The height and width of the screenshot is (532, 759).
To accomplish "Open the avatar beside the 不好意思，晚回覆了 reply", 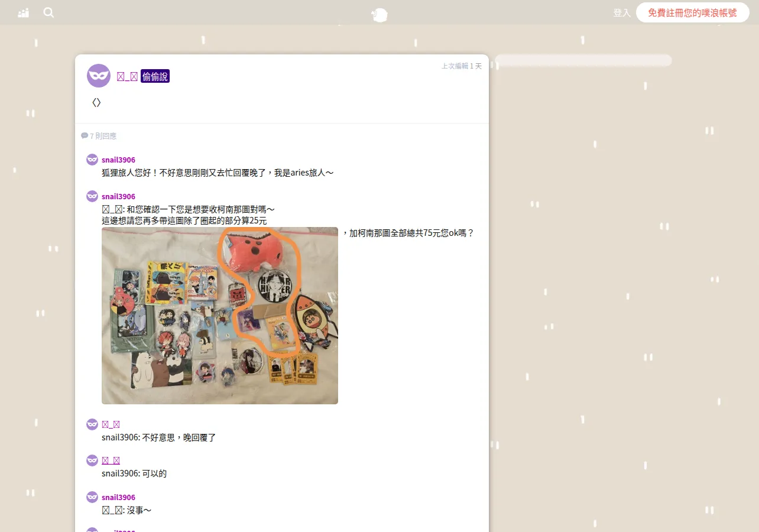I will click(x=92, y=424).
